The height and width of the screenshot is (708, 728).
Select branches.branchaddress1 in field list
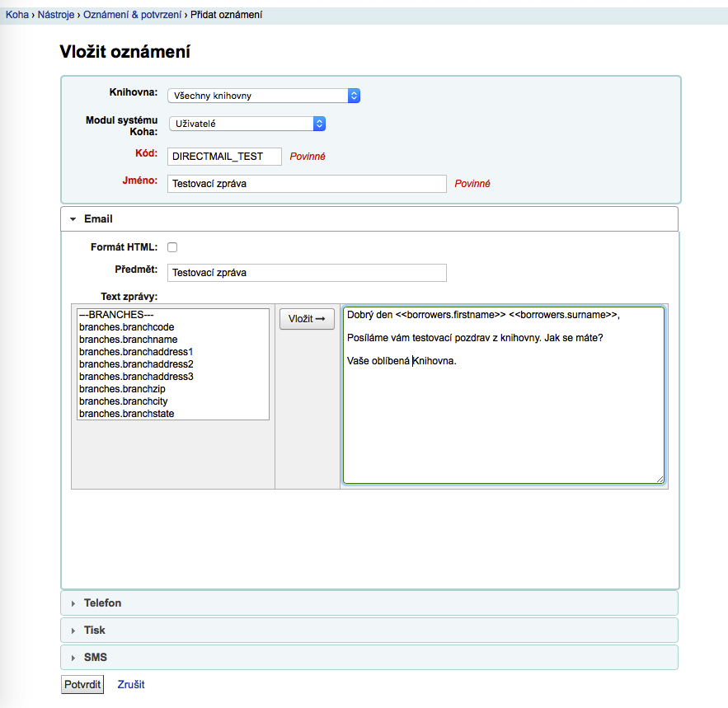coord(172,352)
